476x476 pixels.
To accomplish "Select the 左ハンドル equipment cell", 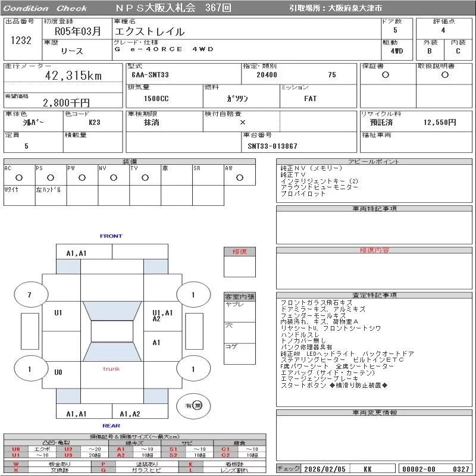I will [x=51, y=196].
